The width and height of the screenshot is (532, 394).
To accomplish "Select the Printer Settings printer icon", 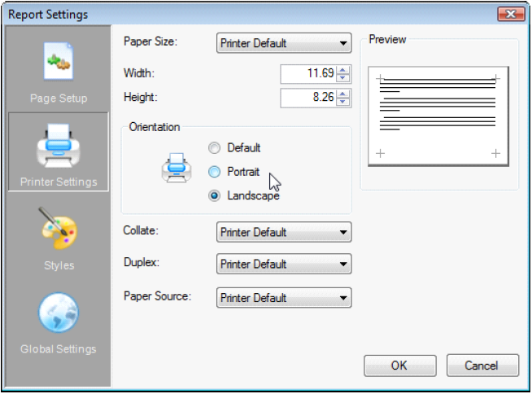I will coord(59,146).
